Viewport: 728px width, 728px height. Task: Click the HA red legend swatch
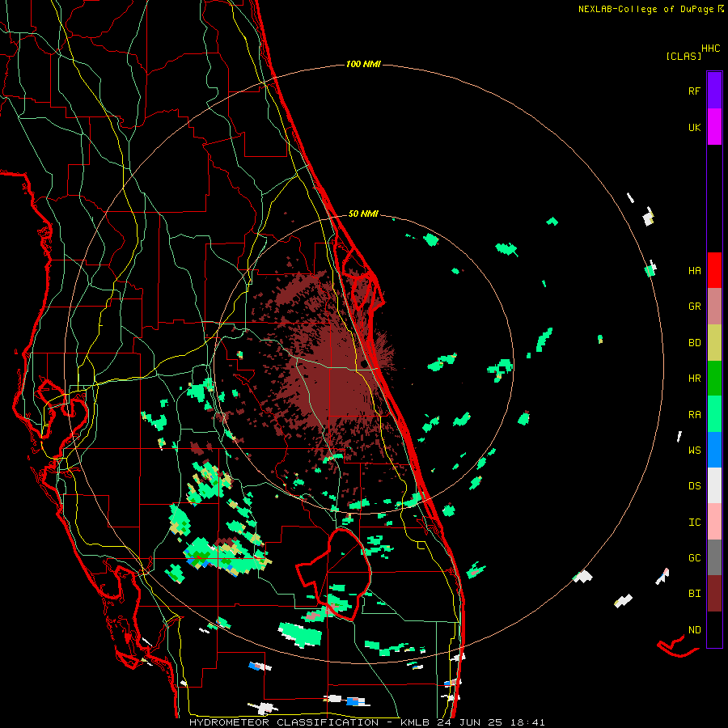point(714,270)
